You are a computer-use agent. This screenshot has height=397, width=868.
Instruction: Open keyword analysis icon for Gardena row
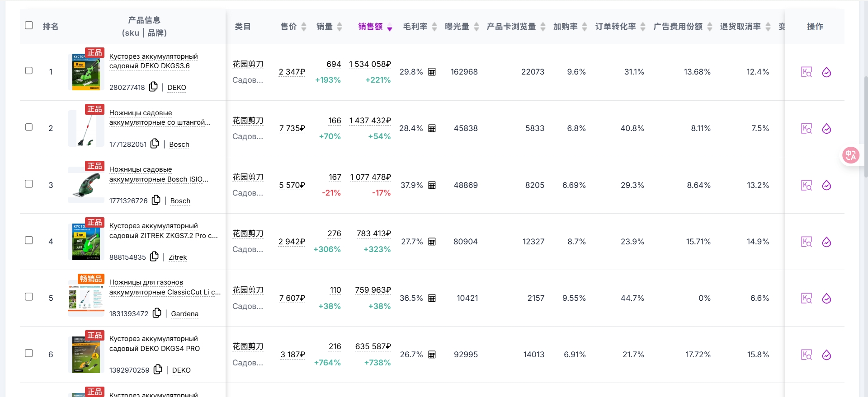[x=807, y=299]
